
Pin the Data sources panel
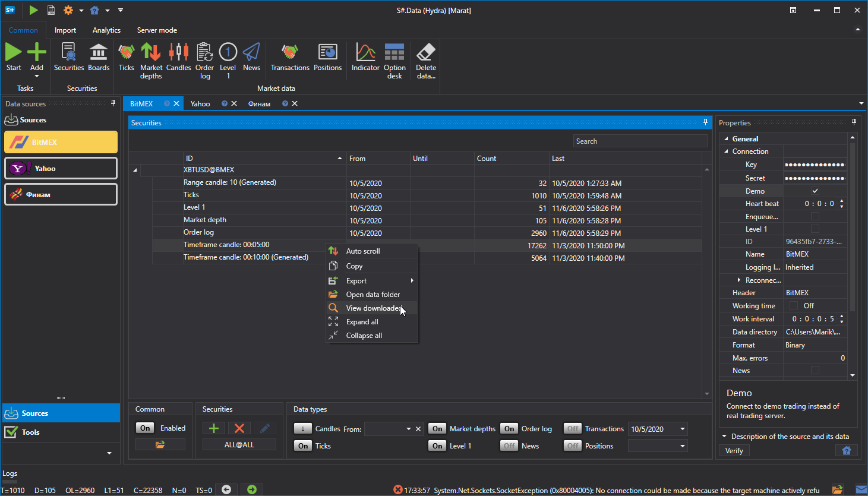[x=113, y=103]
